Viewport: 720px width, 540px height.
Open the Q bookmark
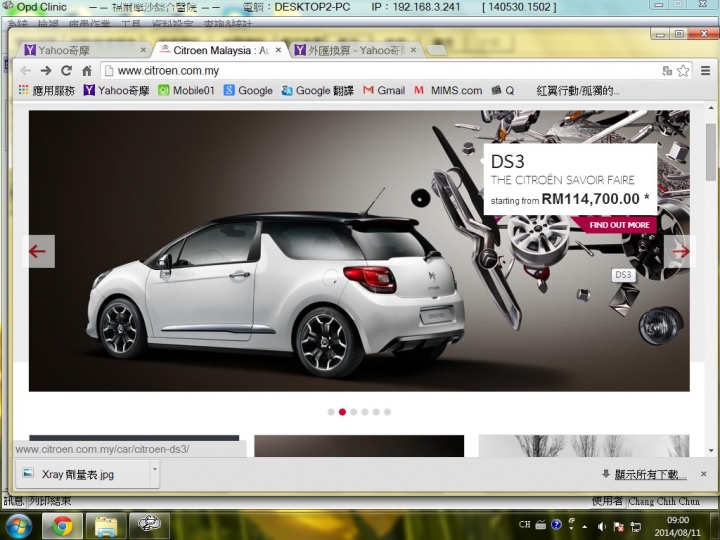point(503,90)
